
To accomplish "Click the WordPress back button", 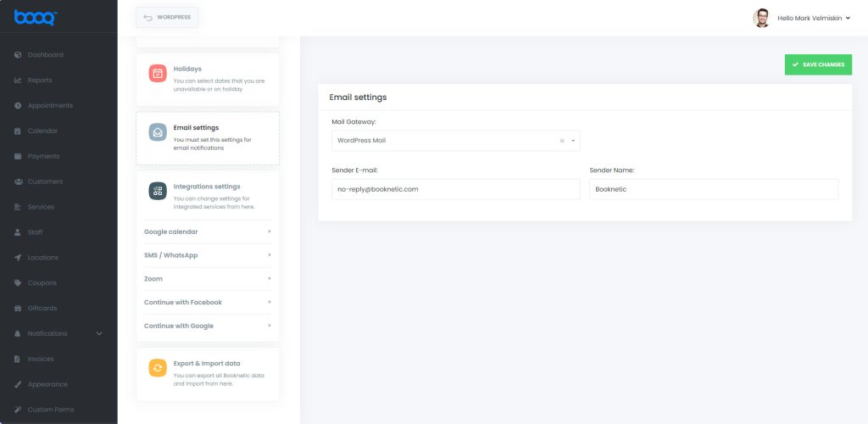I will coord(167,17).
